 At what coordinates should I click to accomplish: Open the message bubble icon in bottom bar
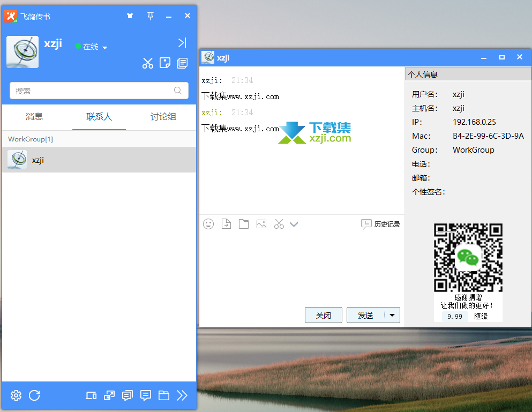point(146,395)
